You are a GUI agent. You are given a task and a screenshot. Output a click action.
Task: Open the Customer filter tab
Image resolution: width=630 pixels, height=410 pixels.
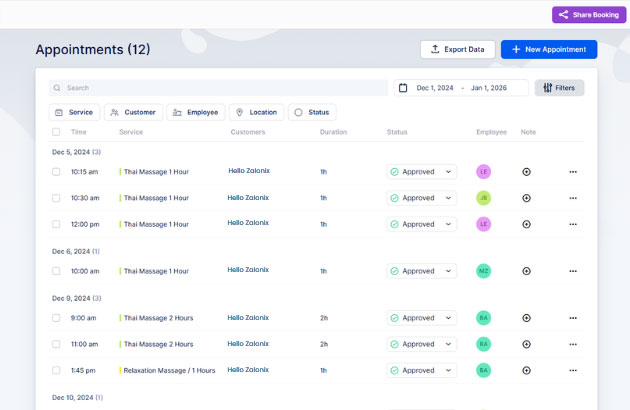133,112
